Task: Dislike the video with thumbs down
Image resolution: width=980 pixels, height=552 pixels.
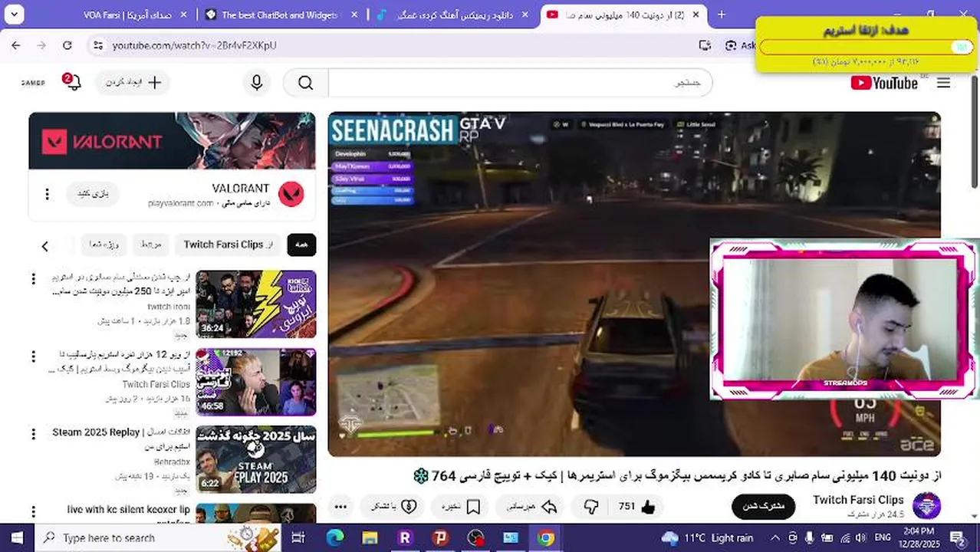Action: point(590,507)
